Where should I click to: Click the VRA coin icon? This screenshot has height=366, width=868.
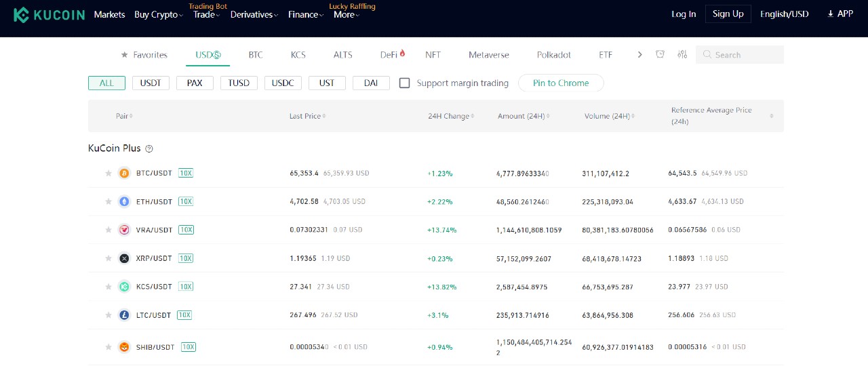coord(124,230)
